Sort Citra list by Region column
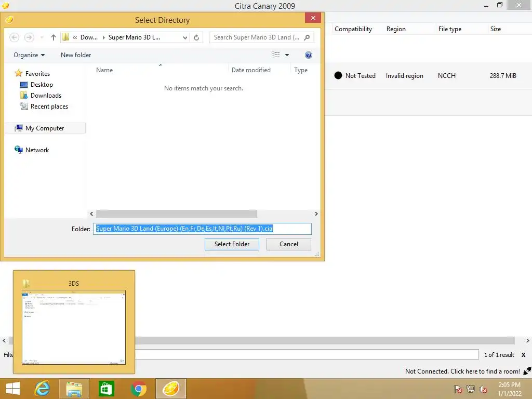 pos(396,29)
